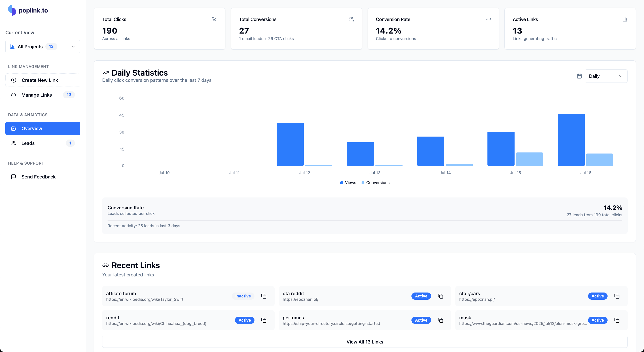Click the Active status on musk
This screenshot has width=644, height=352.
click(598, 320)
